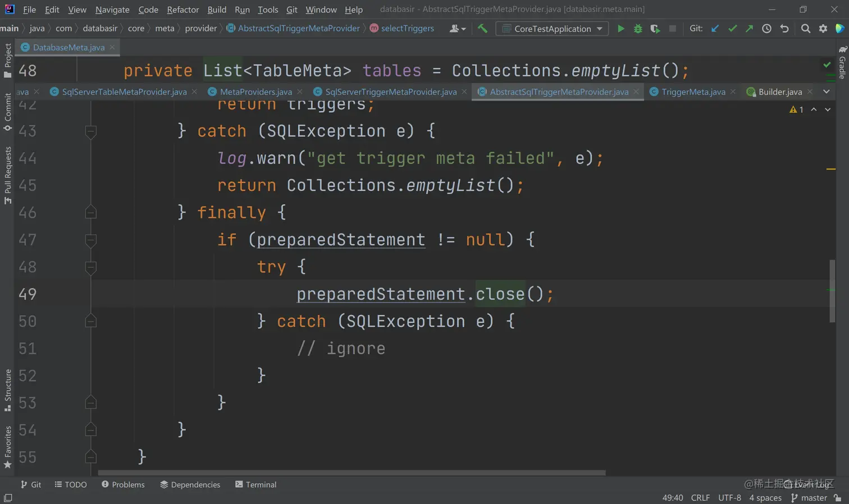Screen dimensions: 849x504
Task: Switch to MetaProviders.java tab
Action: (255, 91)
